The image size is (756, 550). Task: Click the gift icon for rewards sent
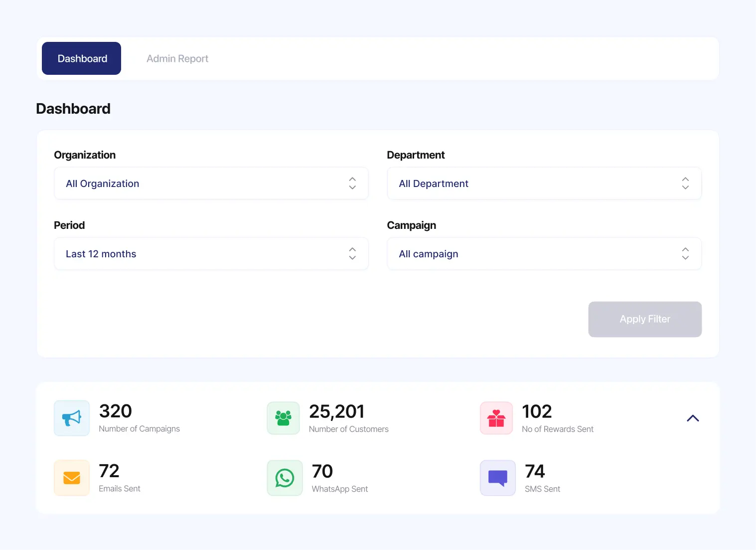tap(496, 418)
